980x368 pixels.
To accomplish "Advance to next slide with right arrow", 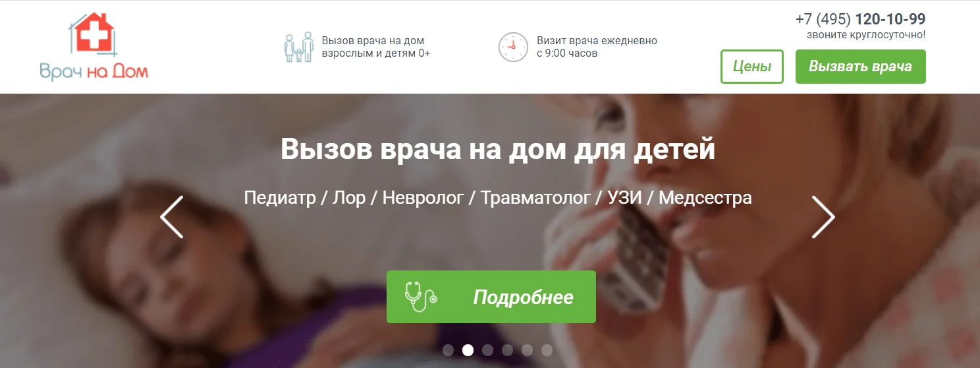I will 823,217.
